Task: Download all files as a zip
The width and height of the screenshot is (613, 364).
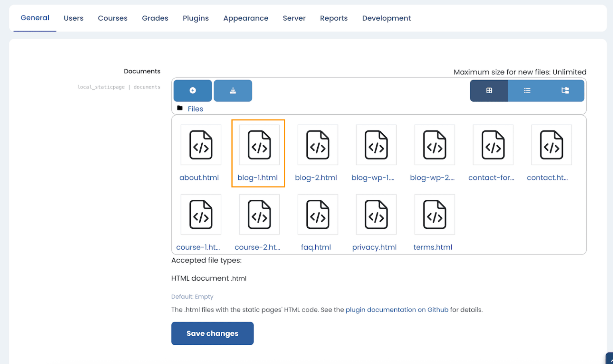Action: pos(233,91)
